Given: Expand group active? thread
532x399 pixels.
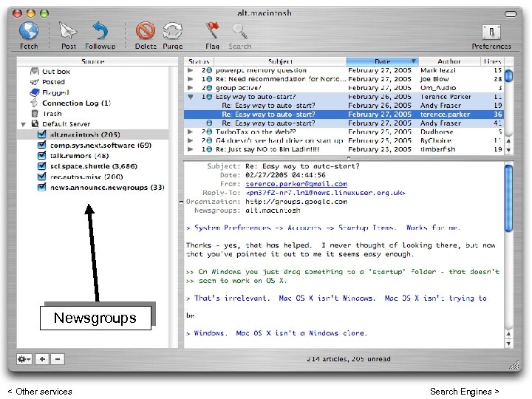Looking at the screenshot, I should coord(191,88).
